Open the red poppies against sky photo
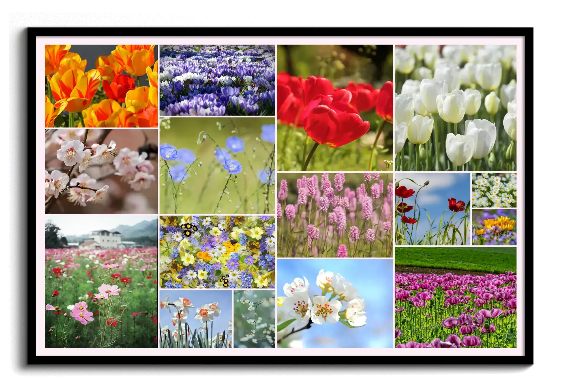Screen dimensions: 561x392 (x=432, y=209)
